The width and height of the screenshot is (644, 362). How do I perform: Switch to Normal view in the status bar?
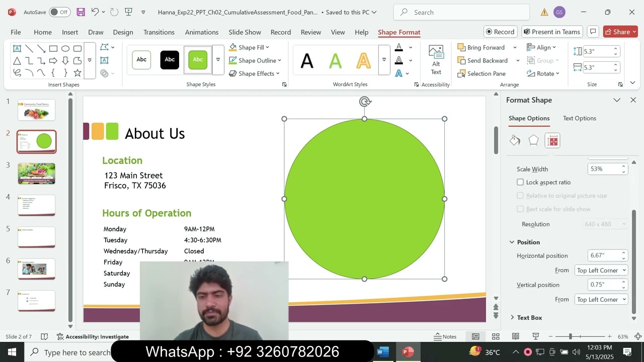[x=475, y=336]
